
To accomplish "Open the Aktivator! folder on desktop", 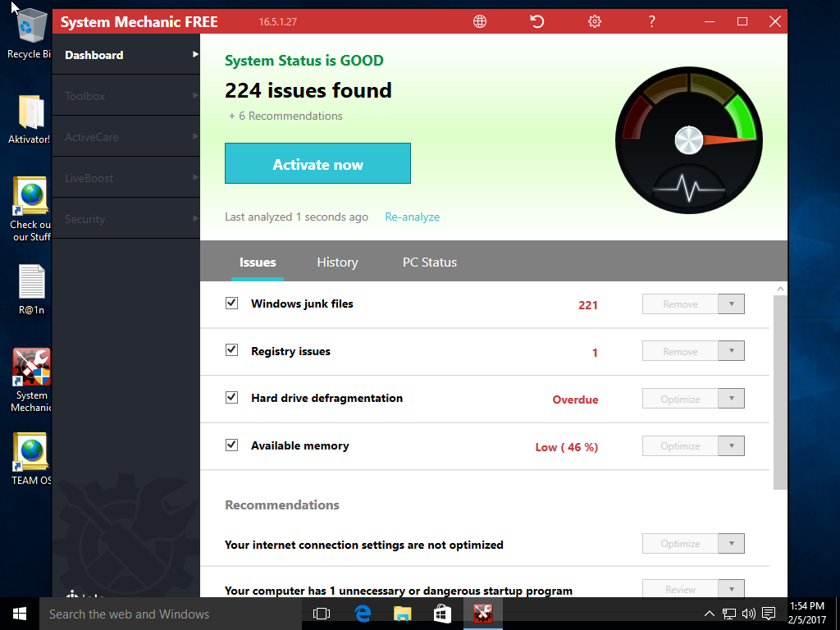I will (x=30, y=120).
